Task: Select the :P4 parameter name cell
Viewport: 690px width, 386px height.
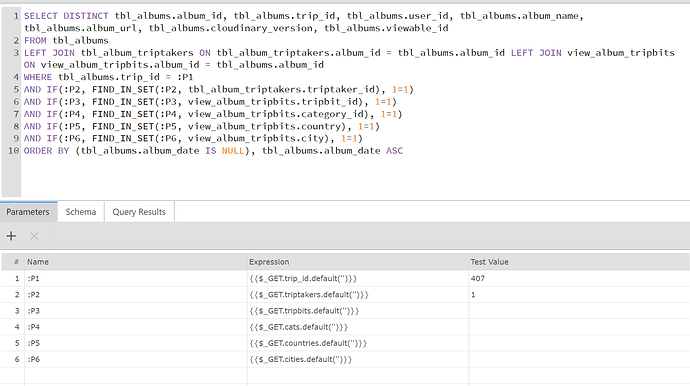Action: 136,327
